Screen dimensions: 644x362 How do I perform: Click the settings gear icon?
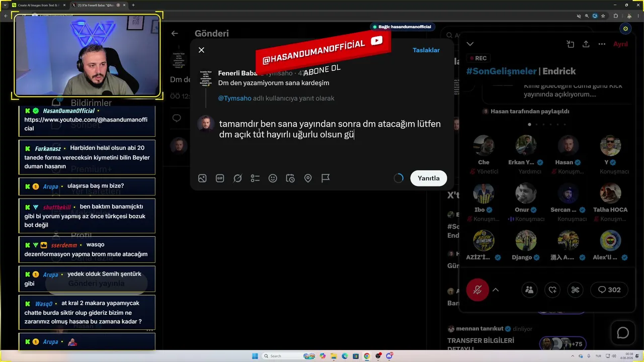click(x=625, y=29)
